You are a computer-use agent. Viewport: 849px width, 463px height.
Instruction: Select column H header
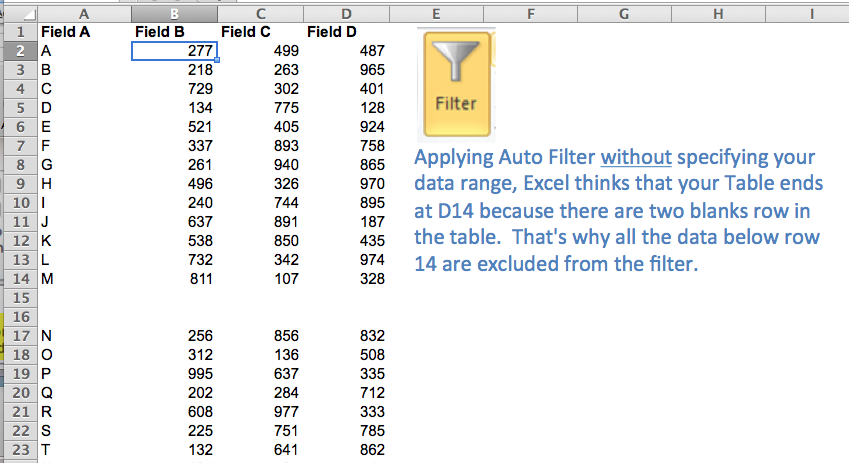click(x=718, y=13)
